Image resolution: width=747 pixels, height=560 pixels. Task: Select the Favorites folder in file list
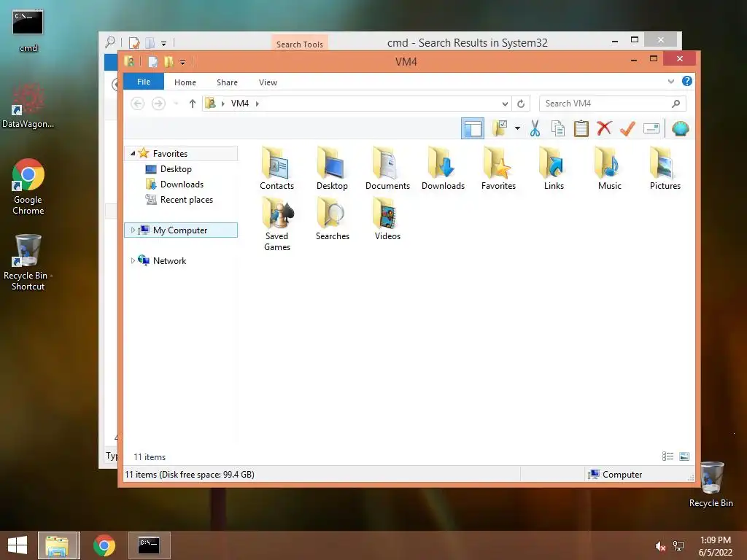(498, 168)
